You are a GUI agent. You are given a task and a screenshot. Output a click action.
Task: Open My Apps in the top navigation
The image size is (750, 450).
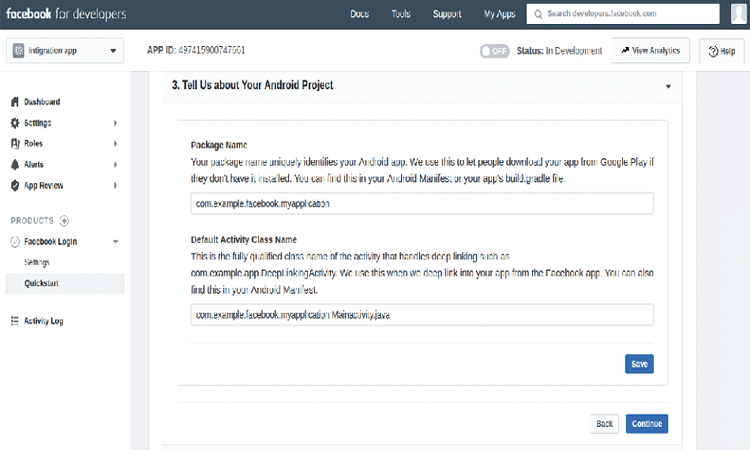(x=500, y=14)
